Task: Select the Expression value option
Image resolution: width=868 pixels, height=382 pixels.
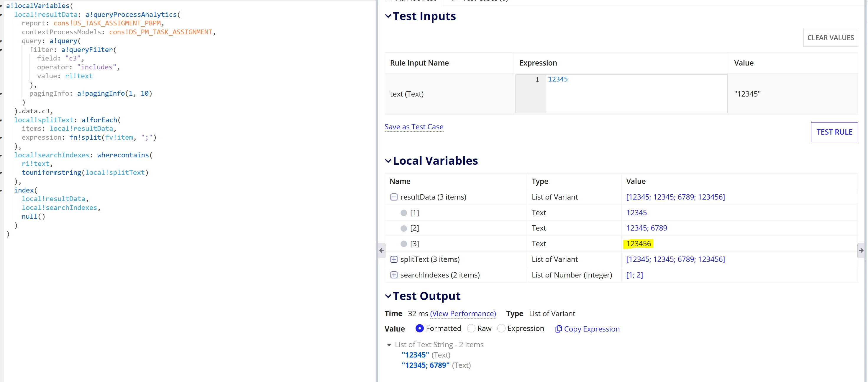Action: pos(501,328)
